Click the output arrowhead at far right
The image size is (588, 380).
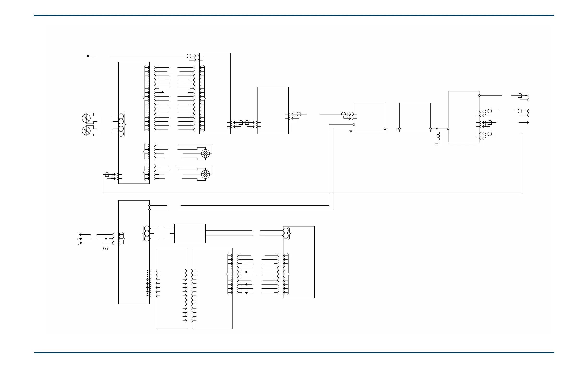coord(528,122)
